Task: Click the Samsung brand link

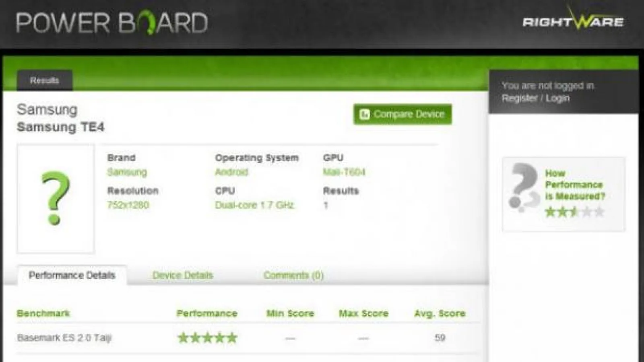Action: pos(127,172)
